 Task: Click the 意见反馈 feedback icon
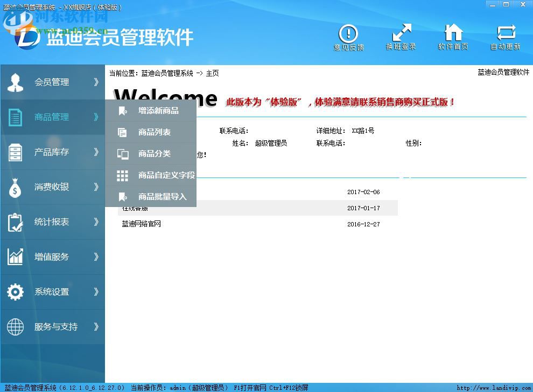[x=348, y=36]
